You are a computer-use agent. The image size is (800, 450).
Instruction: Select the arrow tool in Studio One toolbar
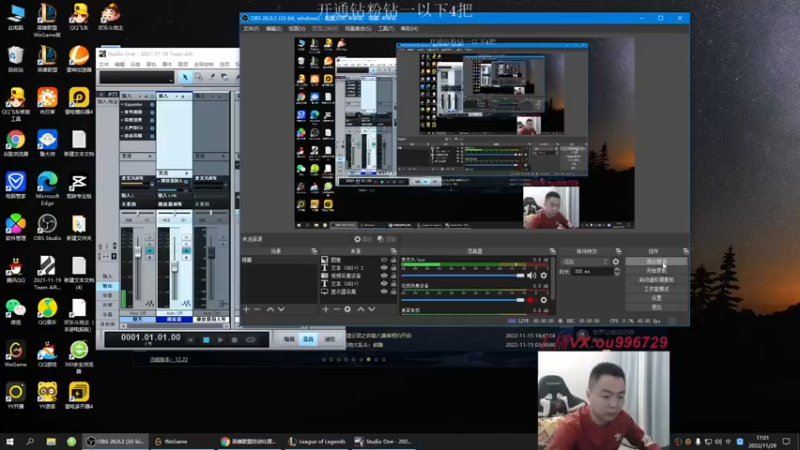[185, 77]
